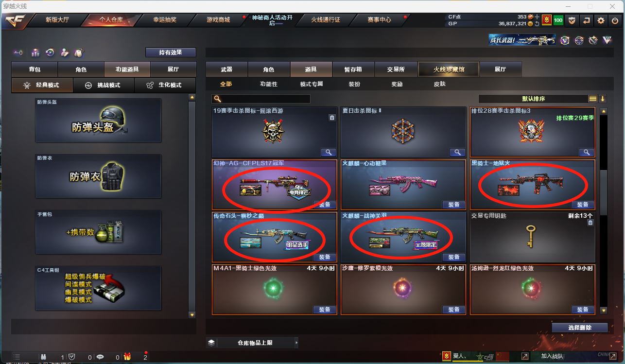Equip 火麒麟-心动糖果 with its 装备 button
The width and height of the screenshot is (625, 364).
pos(453,205)
